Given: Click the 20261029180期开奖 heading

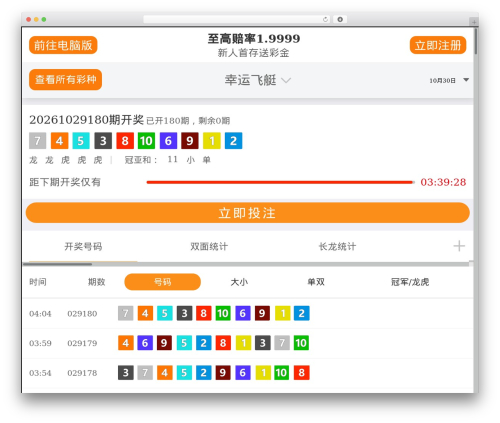Looking at the screenshot, I should 86,120.
